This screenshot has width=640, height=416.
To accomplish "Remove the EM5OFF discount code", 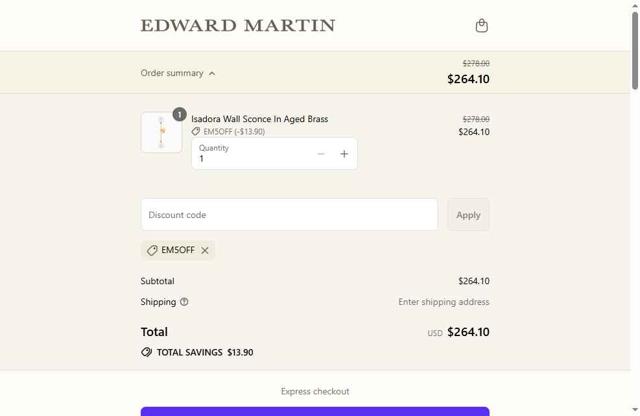I will pyautogui.click(x=205, y=251).
